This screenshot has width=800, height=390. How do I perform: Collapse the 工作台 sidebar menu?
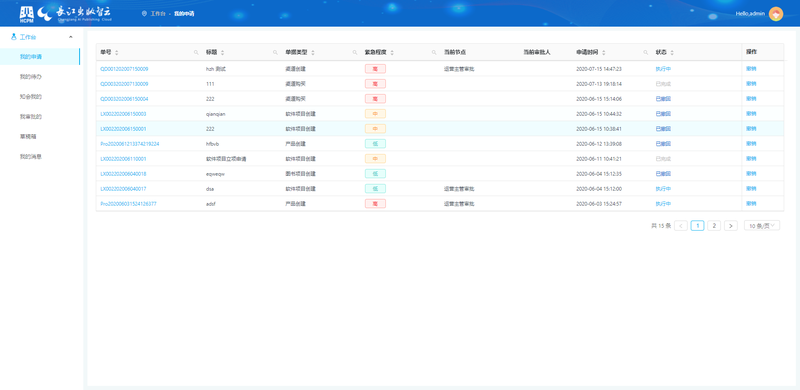point(70,37)
